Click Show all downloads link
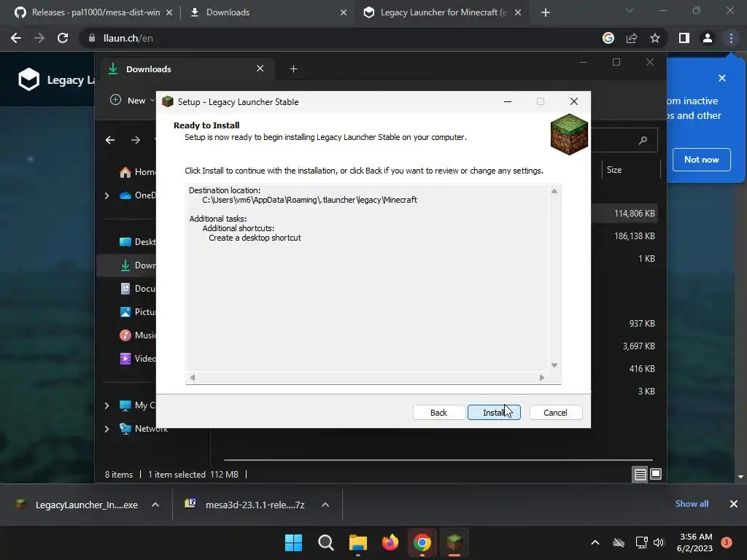 pyautogui.click(x=692, y=503)
